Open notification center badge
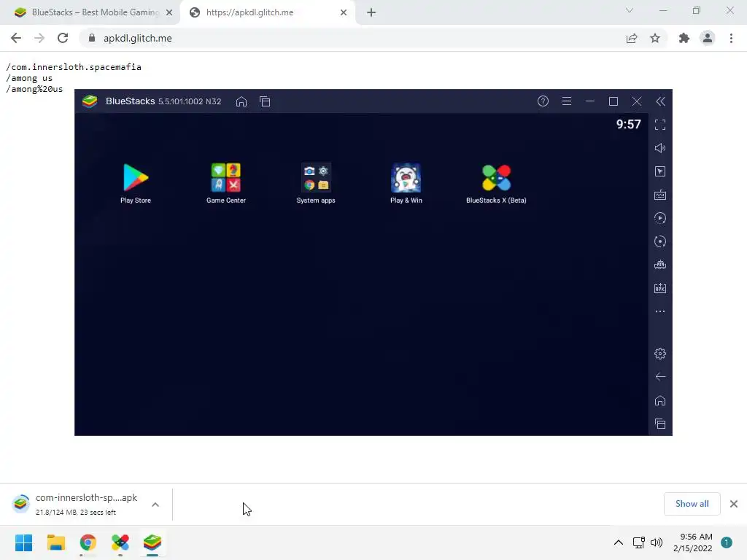747x560 pixels. pyautogui.click(x=727, y=542)
